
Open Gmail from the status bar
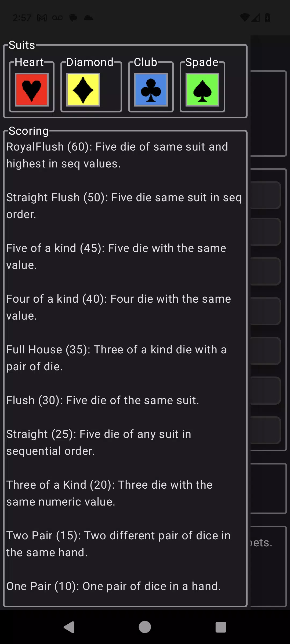(x=42, y=17)
